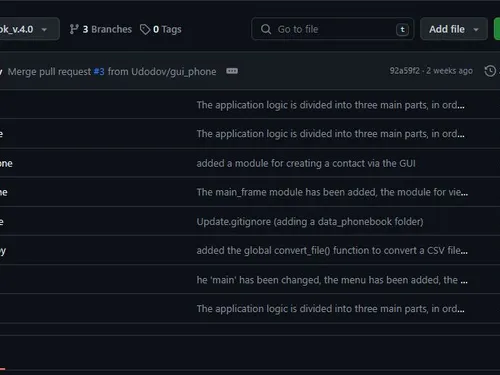Screen dimensions: 500x375
Task: Open the 3 Branches link
Action: [x=101, y=29]
